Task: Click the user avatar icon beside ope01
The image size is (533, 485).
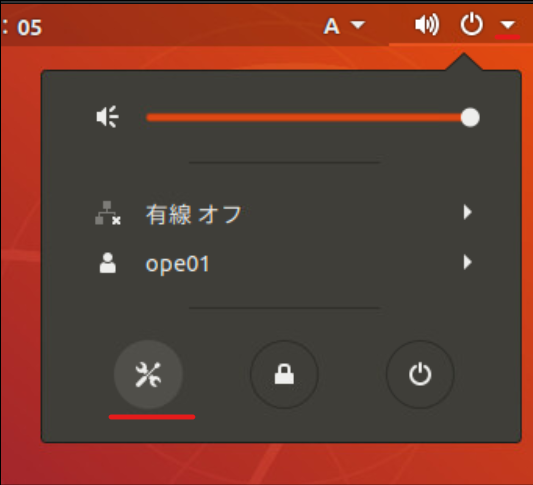Action: click(x=107, y=263)
